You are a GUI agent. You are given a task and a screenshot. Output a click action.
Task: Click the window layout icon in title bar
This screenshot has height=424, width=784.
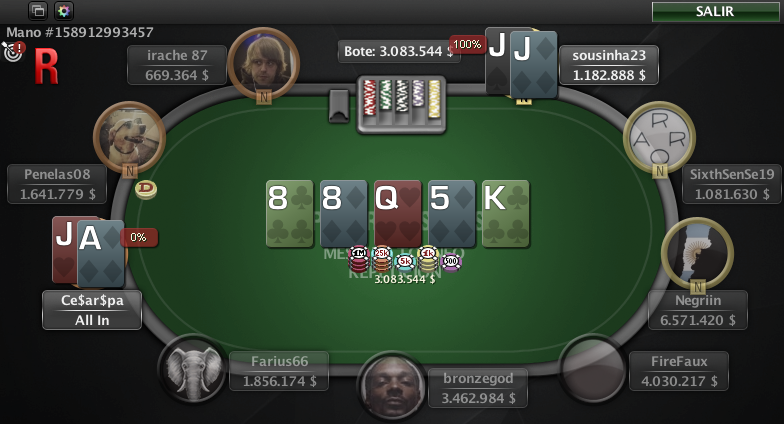(38, 10)
